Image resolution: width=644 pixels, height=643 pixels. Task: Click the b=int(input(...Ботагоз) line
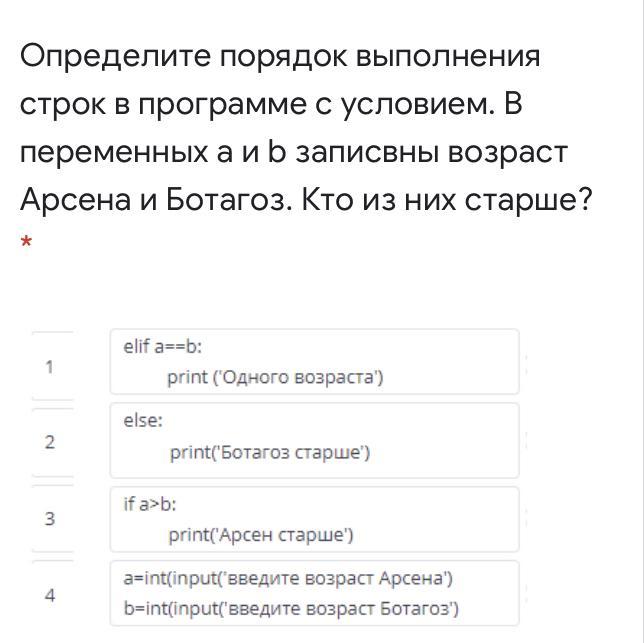[291, 609]
